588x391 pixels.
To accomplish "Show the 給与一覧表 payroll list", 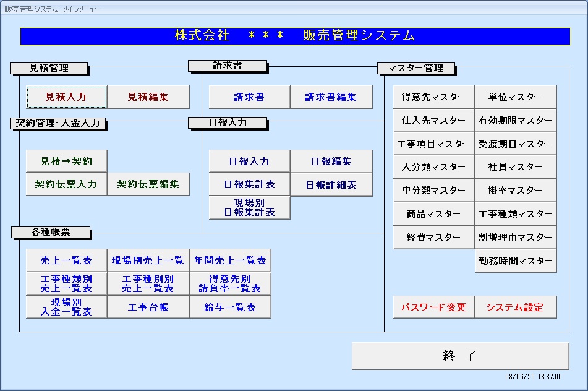I will pyautogui.click(x=230, y=307).
